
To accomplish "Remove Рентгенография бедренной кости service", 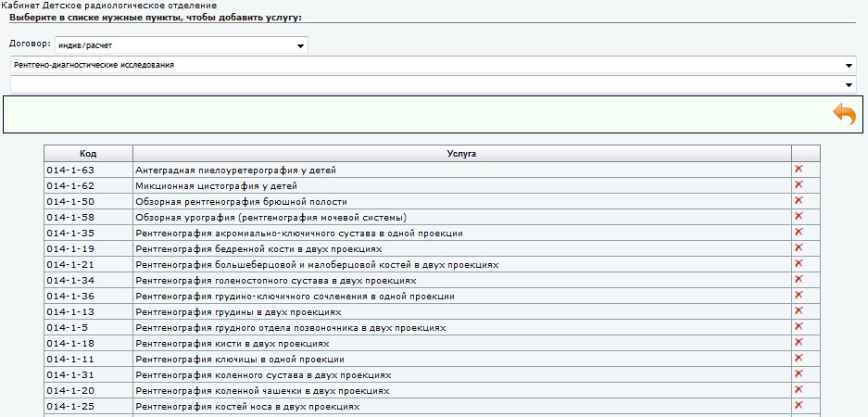I will (799, 248).
